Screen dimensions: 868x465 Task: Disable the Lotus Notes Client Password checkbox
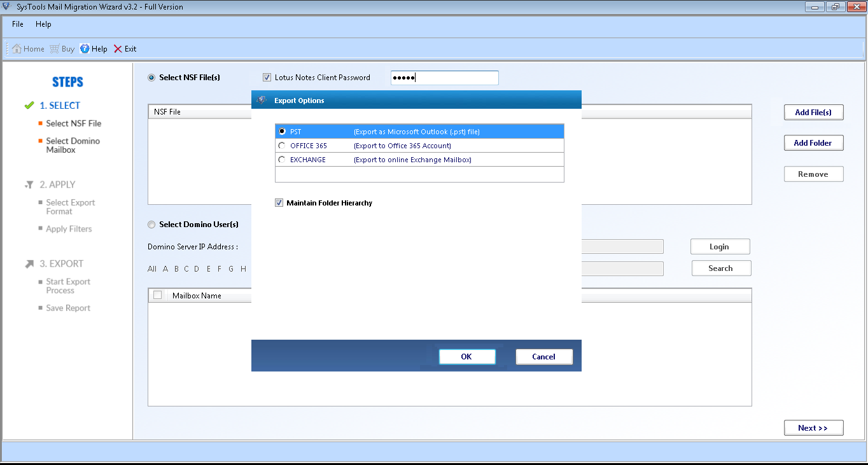click(267, 77)
